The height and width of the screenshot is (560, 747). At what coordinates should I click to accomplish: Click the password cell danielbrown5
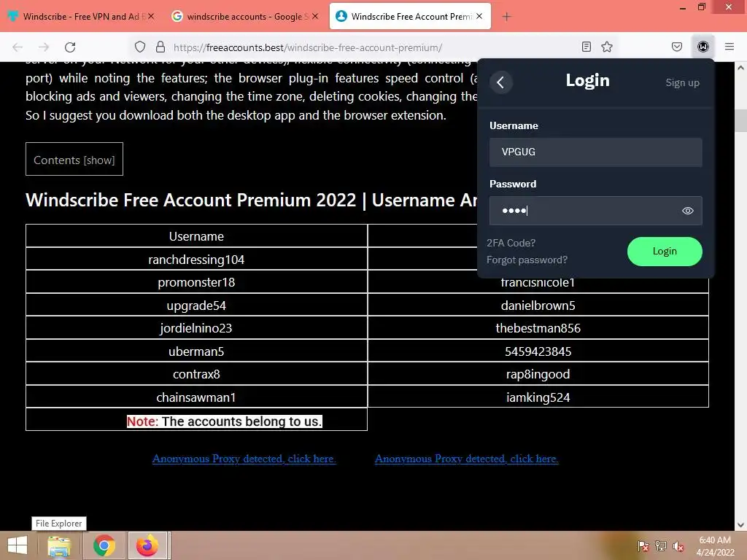538,306
